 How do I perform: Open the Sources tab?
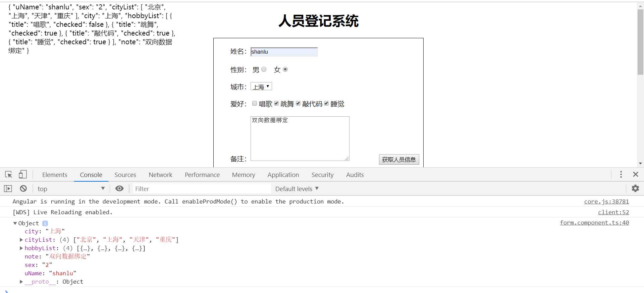coord(125,175)
